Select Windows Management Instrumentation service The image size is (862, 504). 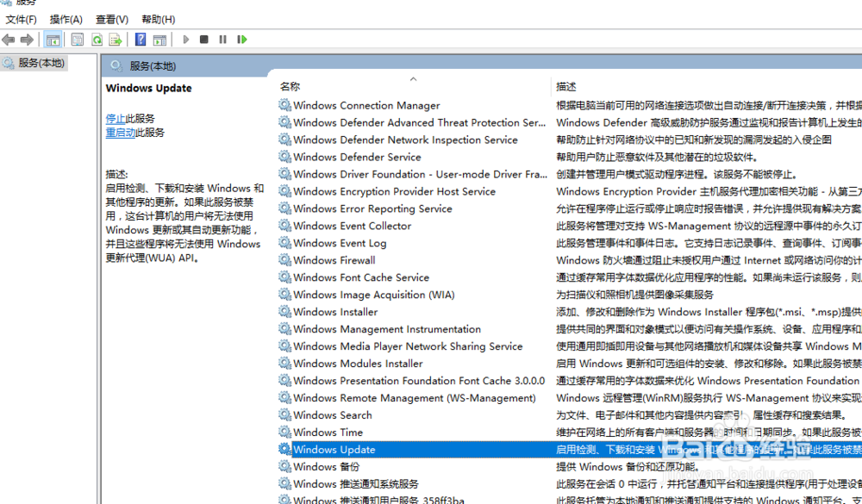pos(387,329)
